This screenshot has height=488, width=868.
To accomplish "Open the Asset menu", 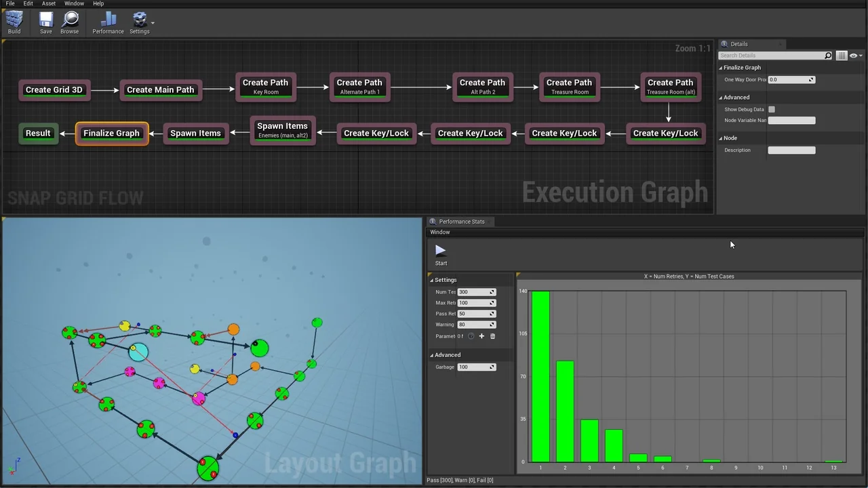I will pyautogui.click(x=49, y=3).
